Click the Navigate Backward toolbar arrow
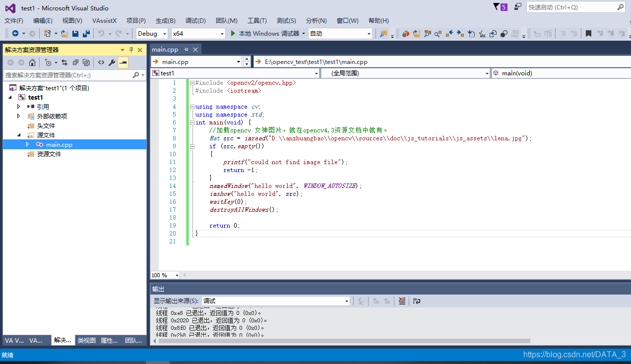This screenshot has height=364, width=631. (x=15, y=33)
